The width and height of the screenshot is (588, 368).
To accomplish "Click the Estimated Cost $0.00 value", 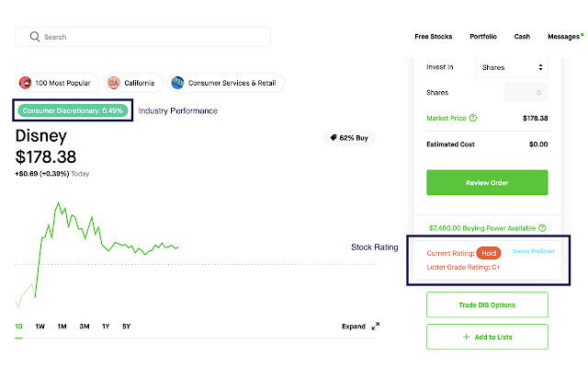I will tap(538, 144).
